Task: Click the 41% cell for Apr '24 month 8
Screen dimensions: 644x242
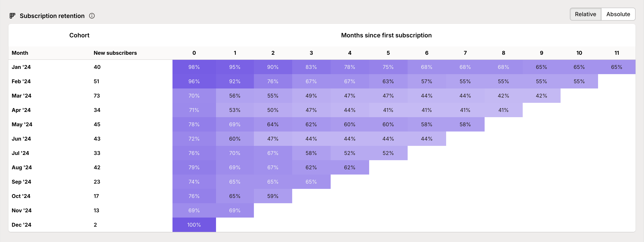Action: coord(503,110)
